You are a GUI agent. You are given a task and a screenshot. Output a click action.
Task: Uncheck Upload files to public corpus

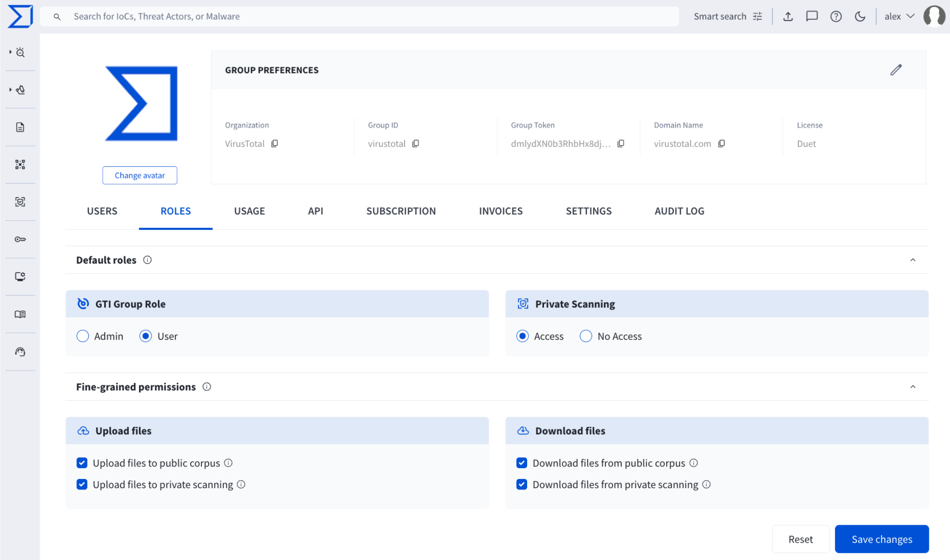pyautogui.click(x=82, y=463)
